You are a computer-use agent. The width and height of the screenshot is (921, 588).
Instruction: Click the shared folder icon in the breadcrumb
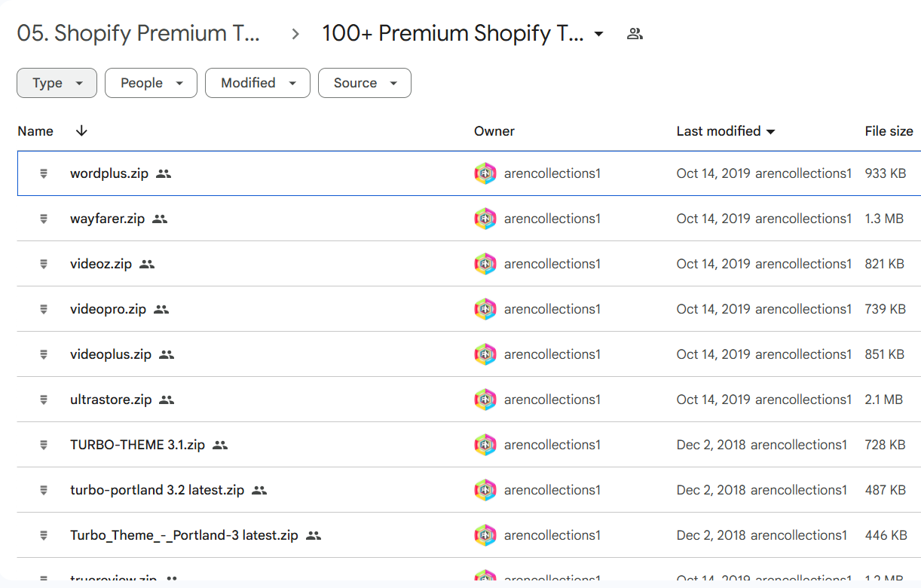(635, 34)
